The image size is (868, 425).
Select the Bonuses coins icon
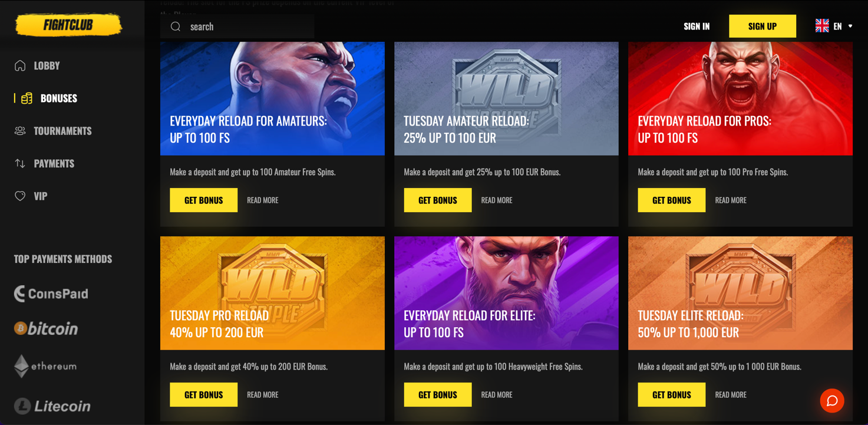[27, 98]
